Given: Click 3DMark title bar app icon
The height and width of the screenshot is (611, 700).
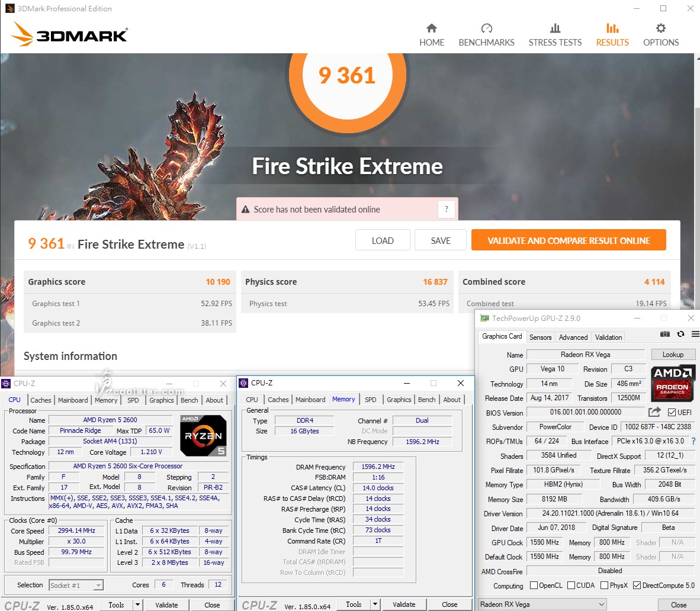Looking at the screenshot, I should coord(9,8).
